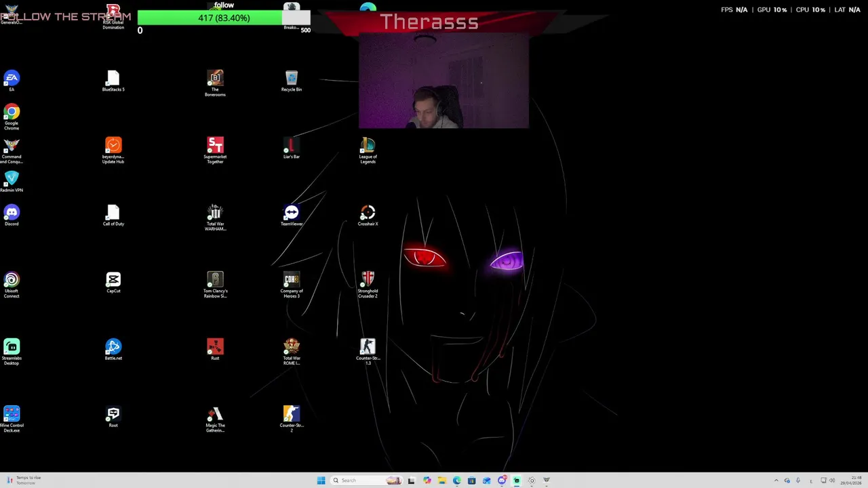Select the BlueStacks 5 desktop file
Image resolution: width=868 pixels, height=488 pixels.
coord(113,81)
